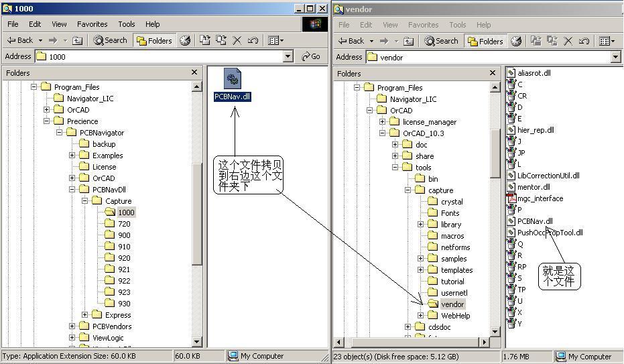The height and width of the screenshot is (364, 624).
Task: Select PCBNav.dll file icon in 1000 window
Action: click(x=233, y=78)
